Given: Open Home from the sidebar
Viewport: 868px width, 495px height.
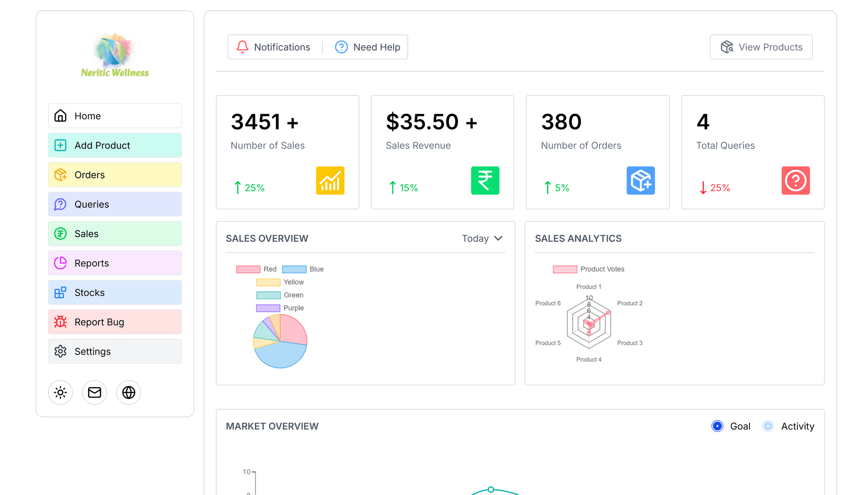Looking at the screenshot, I should [x=115, y=116].
